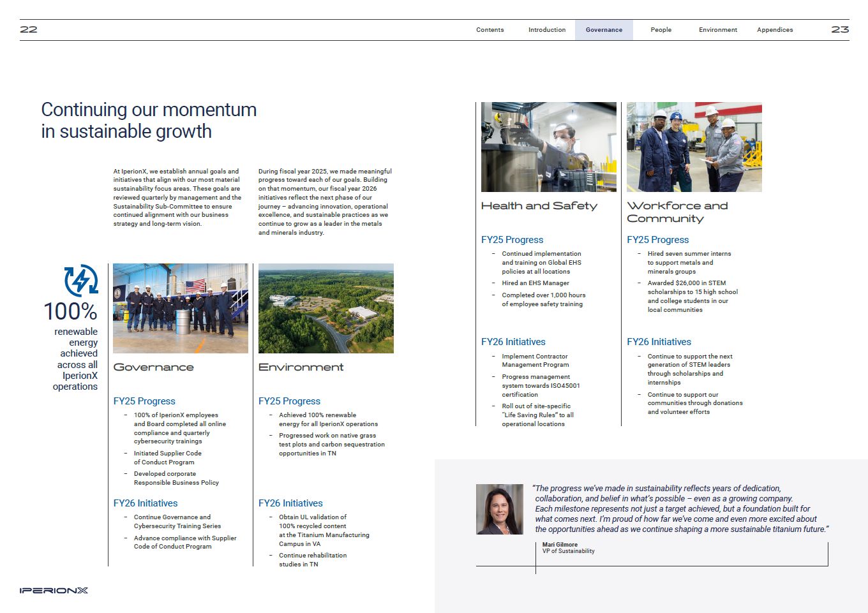This screenshot has height=613, width=868.
Task: Click the Health and Safety worker photo
Action: pyautogui.click(x=549, y=147)
